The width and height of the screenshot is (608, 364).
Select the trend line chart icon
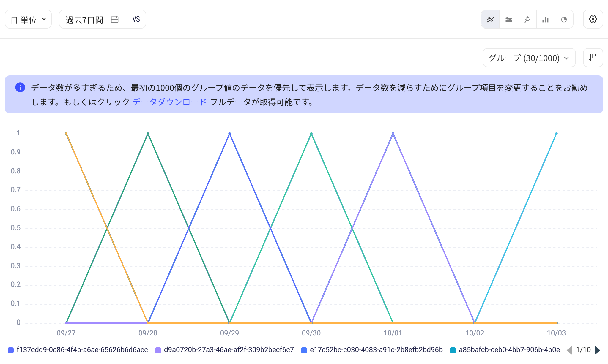pos(527,19)
